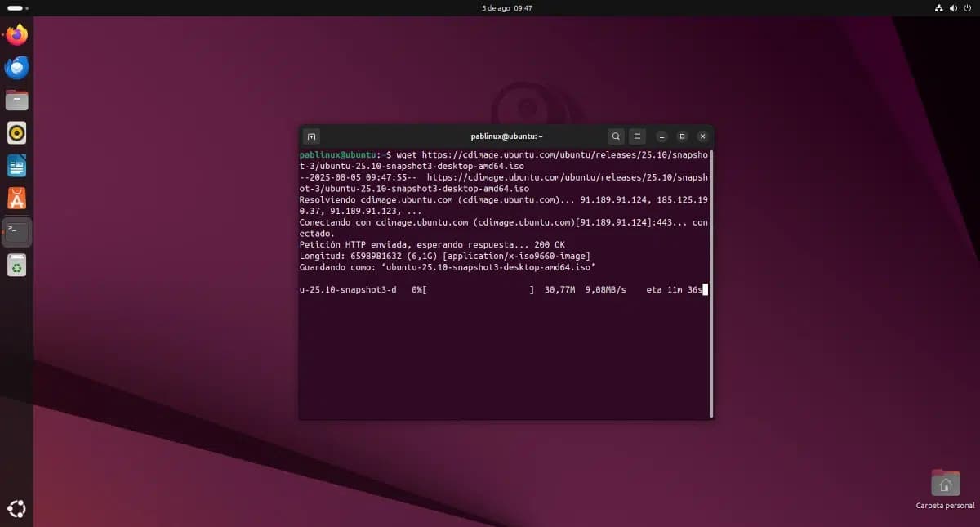980x527 pixels.
Task: Open the Trash from the dock
Action: pos(16,265)
